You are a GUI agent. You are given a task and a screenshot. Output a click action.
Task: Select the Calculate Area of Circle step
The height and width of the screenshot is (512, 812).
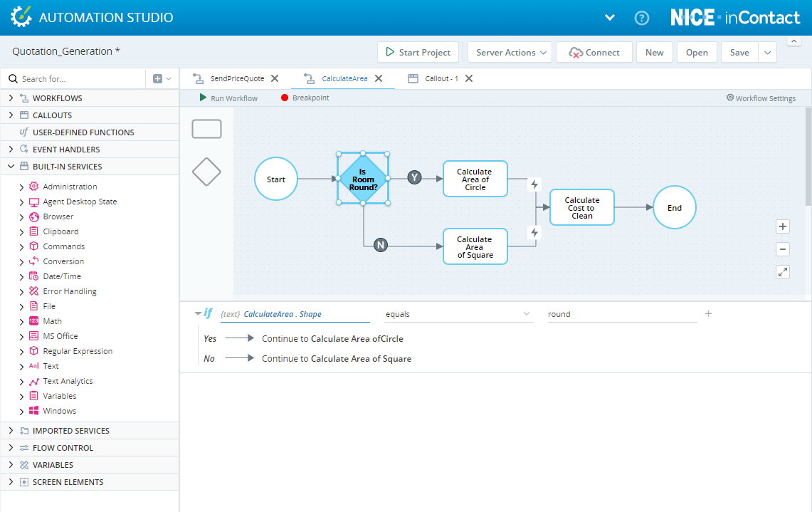[475, 179]
